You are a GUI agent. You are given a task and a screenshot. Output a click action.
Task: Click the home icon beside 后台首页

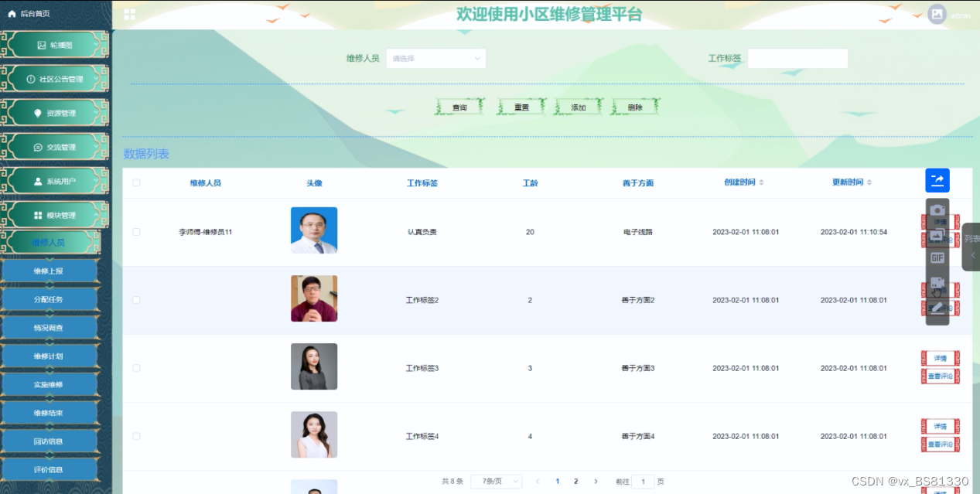[12, 14]
